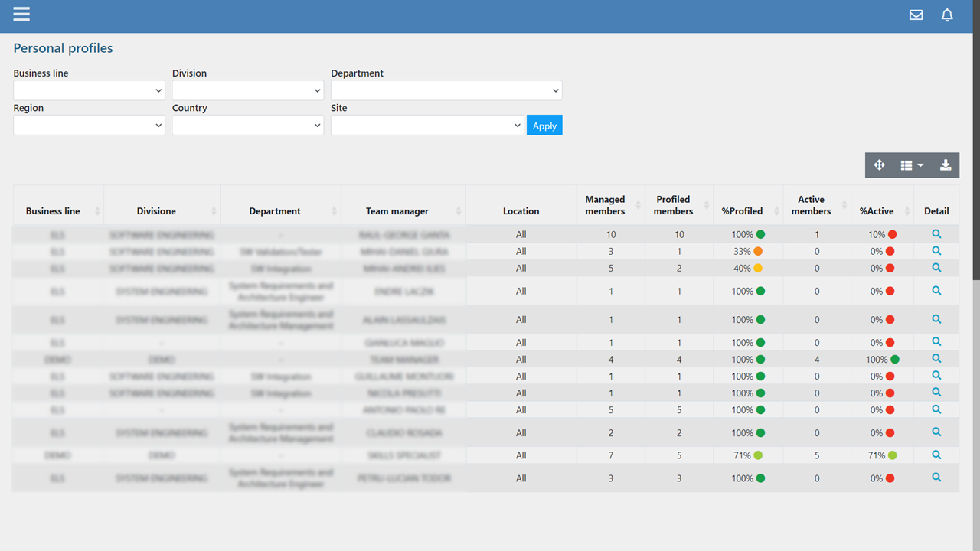Image resolution: width=980 pixels, height=551 pixels.
Task: Open the notifications bell icon
Action: point(947,15)
